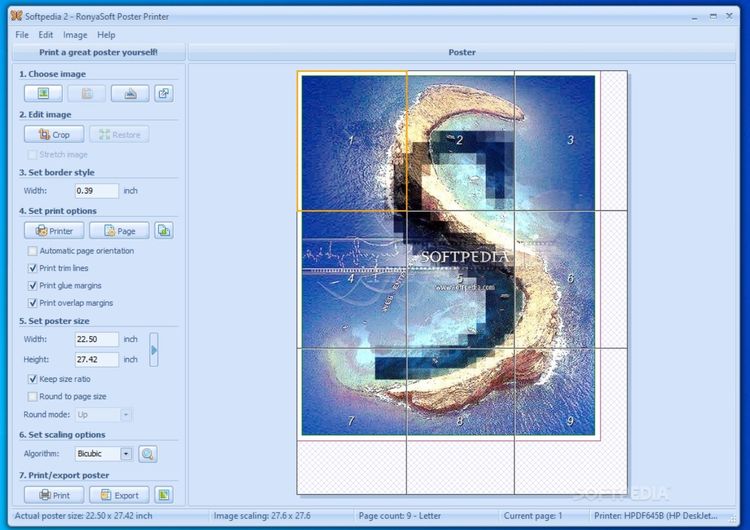Screen dimensions: 750x530
Task: Click the poster Height field
Action: 97,359
